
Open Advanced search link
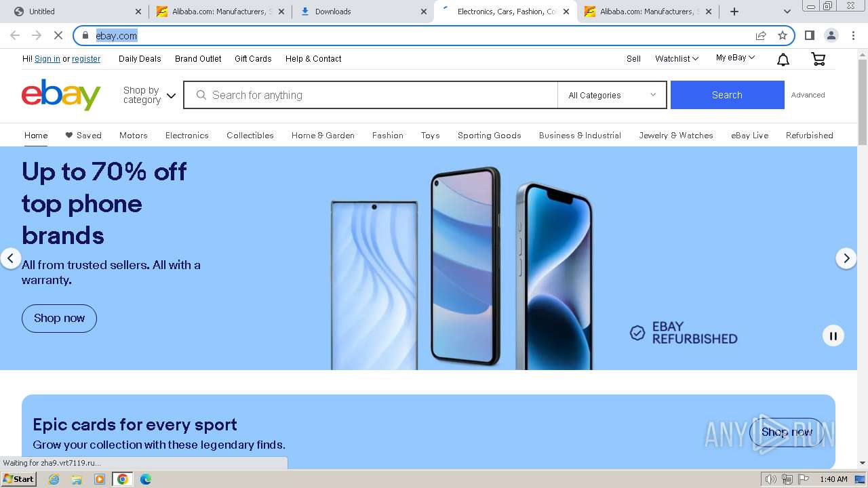pyautogui.click(x=808, y=95)
